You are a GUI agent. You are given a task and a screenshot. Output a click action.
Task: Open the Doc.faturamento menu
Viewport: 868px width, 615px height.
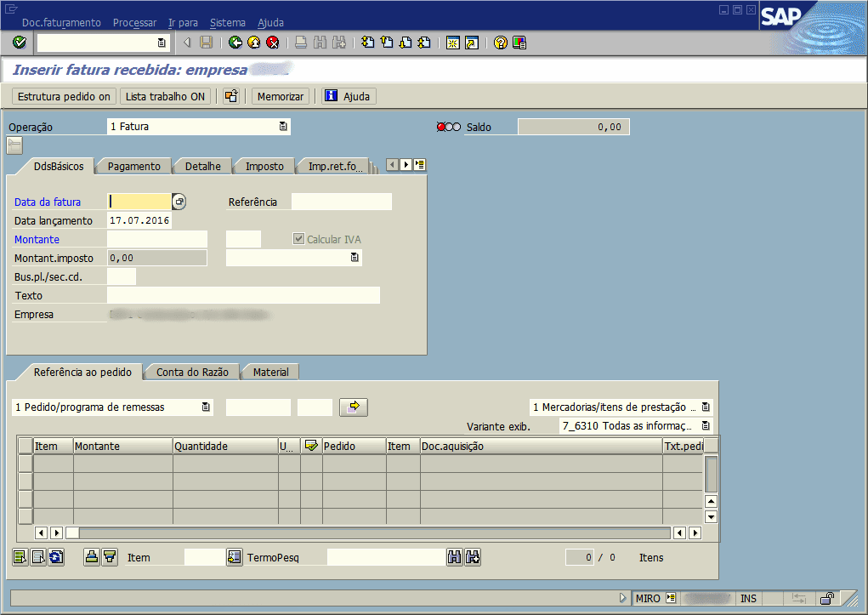(61, 23)
